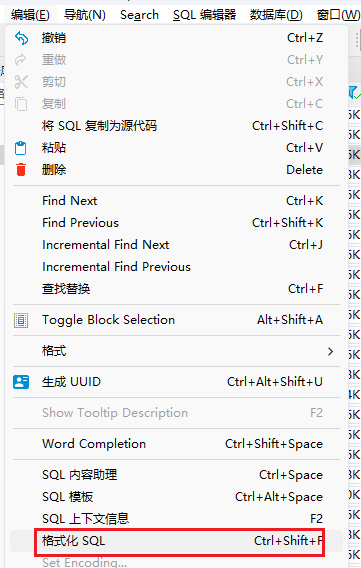Click the clipboard paste icon
361x568 pixels.
[x=21, y=148]
